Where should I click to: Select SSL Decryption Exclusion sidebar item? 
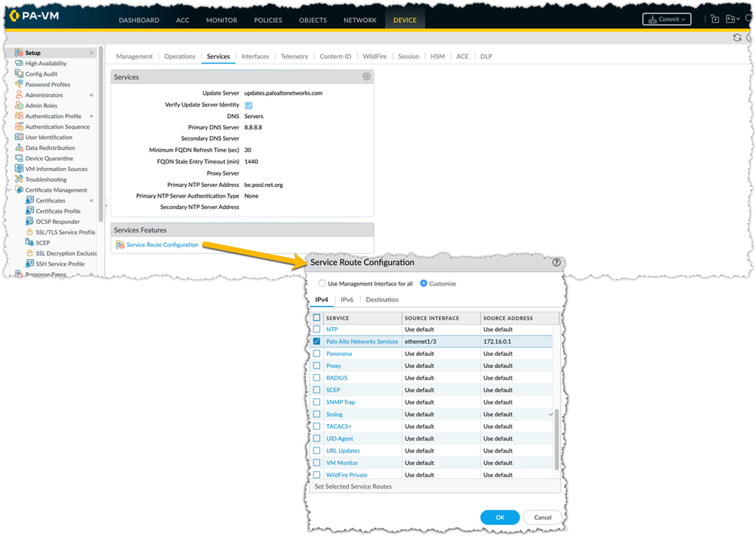coord(66,254)
